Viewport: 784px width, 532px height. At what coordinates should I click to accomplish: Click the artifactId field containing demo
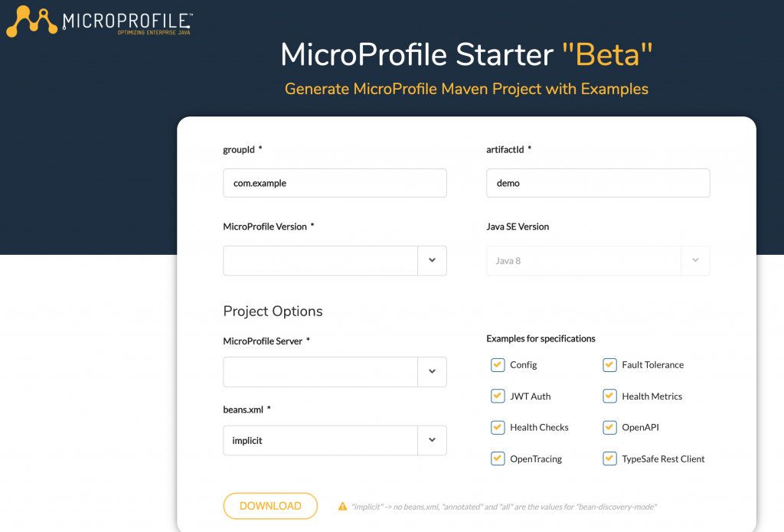(x=598, y=183)
